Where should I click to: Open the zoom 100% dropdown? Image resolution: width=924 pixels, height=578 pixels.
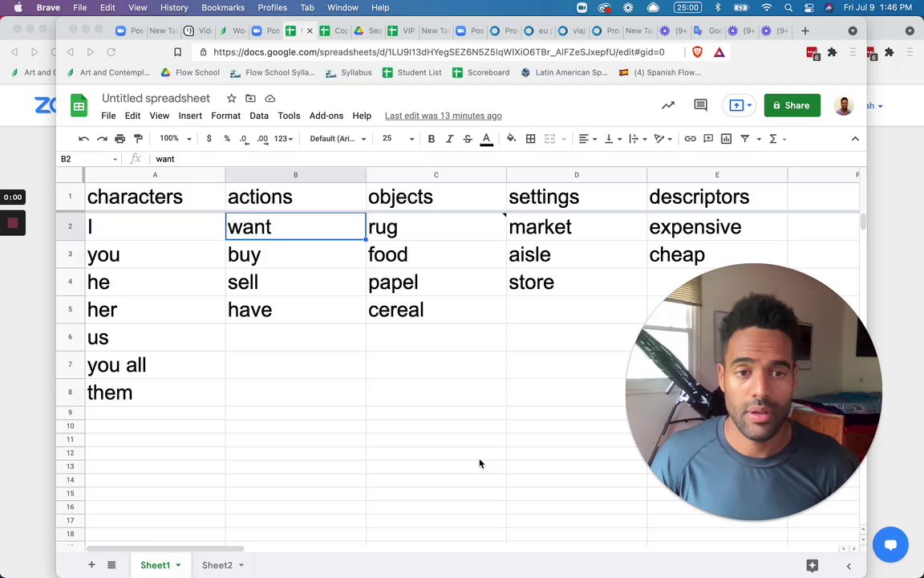[x=176, y=139]
